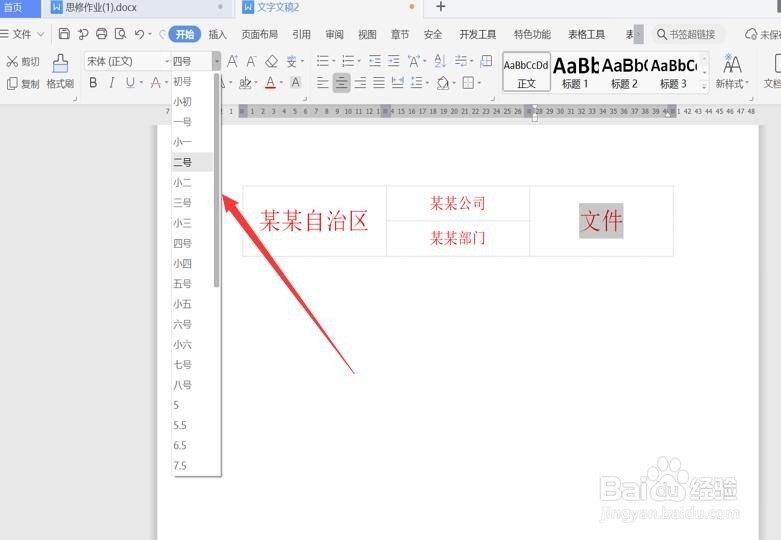This screenshot has width=781, height=540.
Task: Apply the 标题 3 style
Action: [x=673, y=72]
